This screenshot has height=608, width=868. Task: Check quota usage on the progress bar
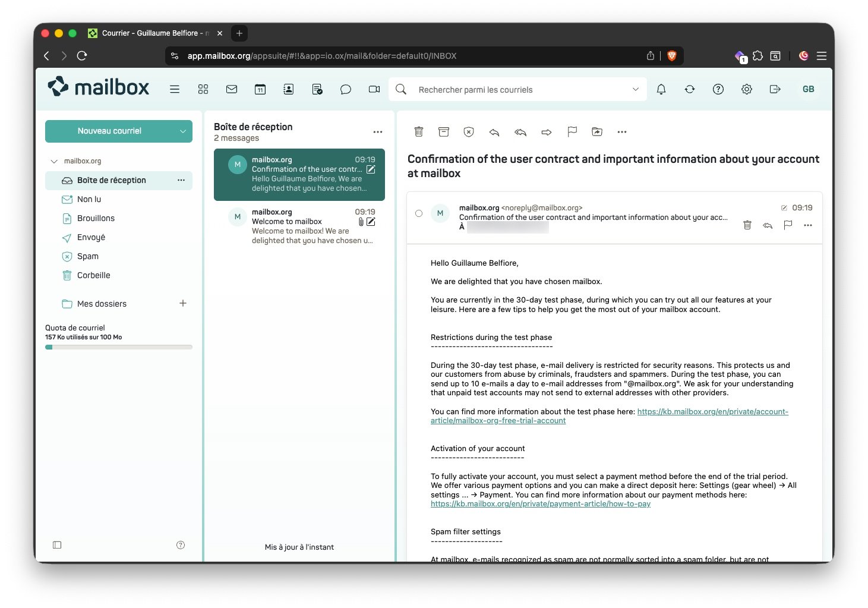pyautogui.click(x=118, y=346)
